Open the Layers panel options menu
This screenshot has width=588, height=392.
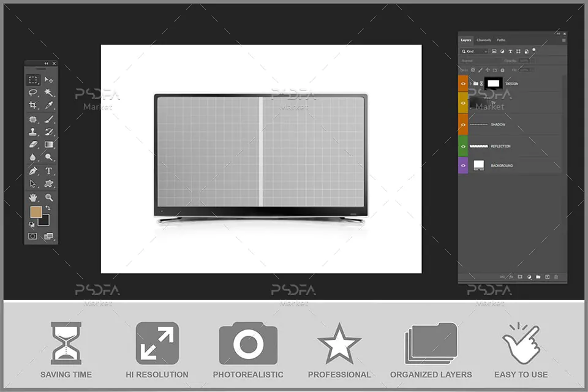click(x=563, y=40)
